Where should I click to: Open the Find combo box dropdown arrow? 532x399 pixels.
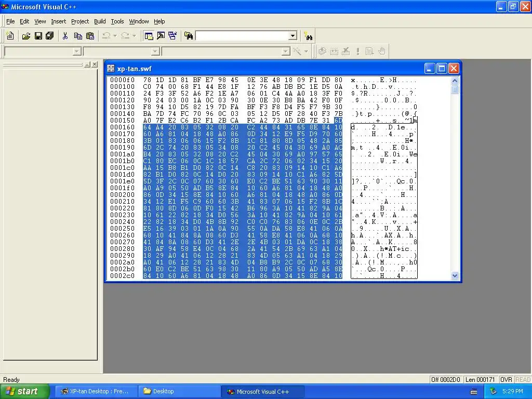[293, 36]
